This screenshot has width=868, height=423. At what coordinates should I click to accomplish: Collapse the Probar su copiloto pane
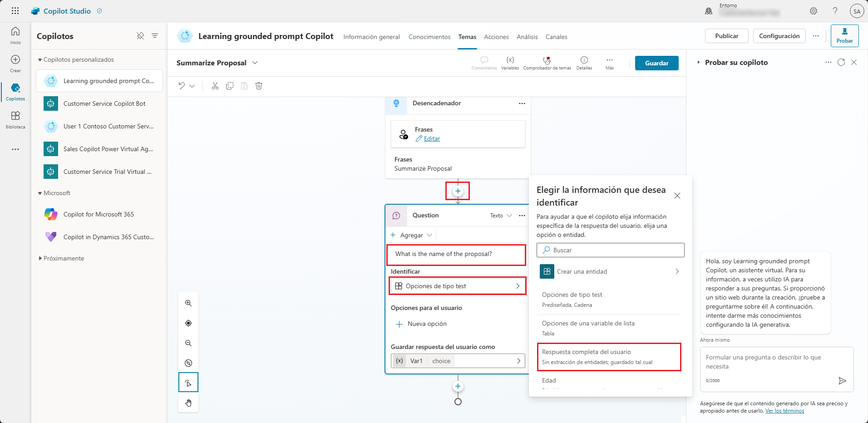coord(699,63)
